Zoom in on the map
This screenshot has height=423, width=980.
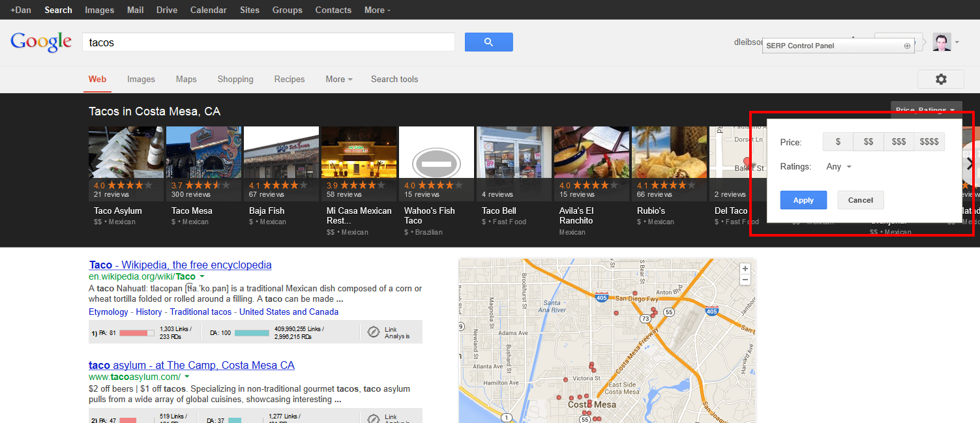pyautogui.click(x=745, y=269)
